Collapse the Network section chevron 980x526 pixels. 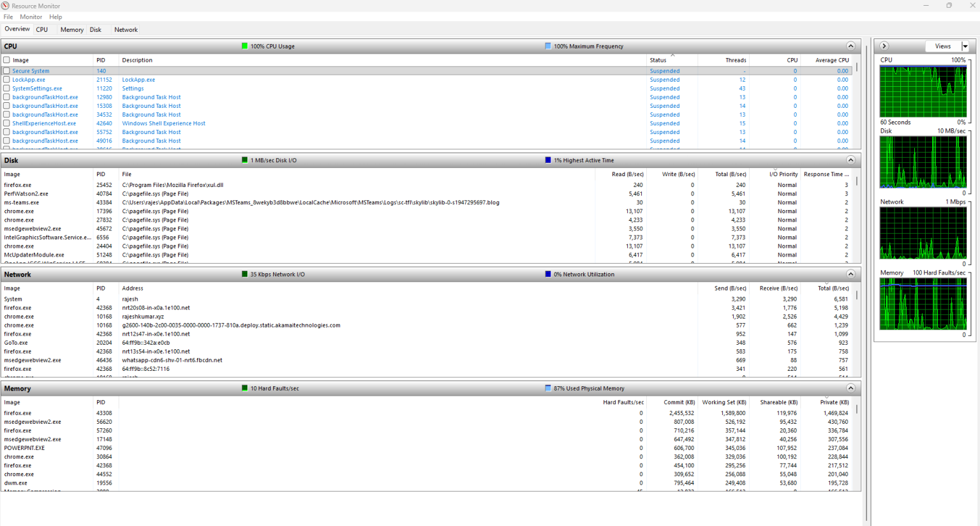850,274
